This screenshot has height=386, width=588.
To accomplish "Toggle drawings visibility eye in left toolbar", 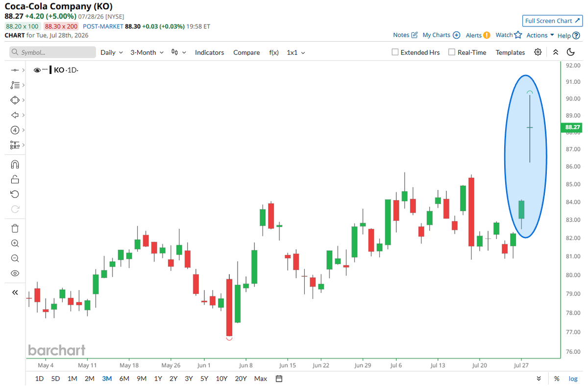I will (x=15, y=273).
